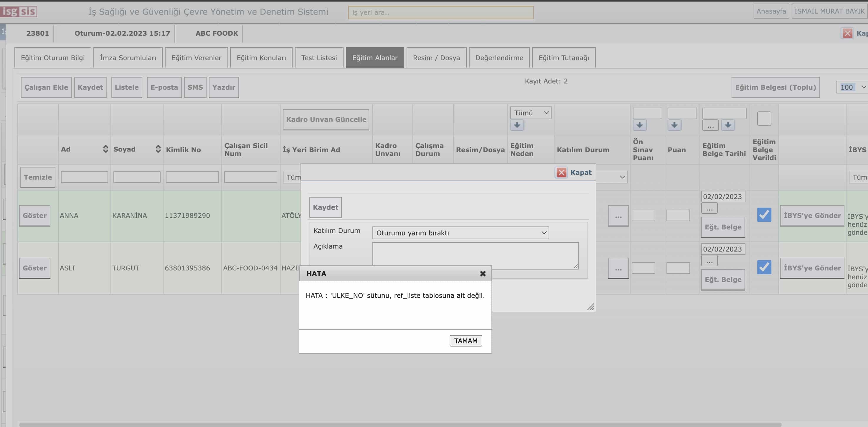This screenshot has height=427, width=868.
Task: Click down arrow under Ön Sınav Puanı
Action: click(x=639, y=125)
